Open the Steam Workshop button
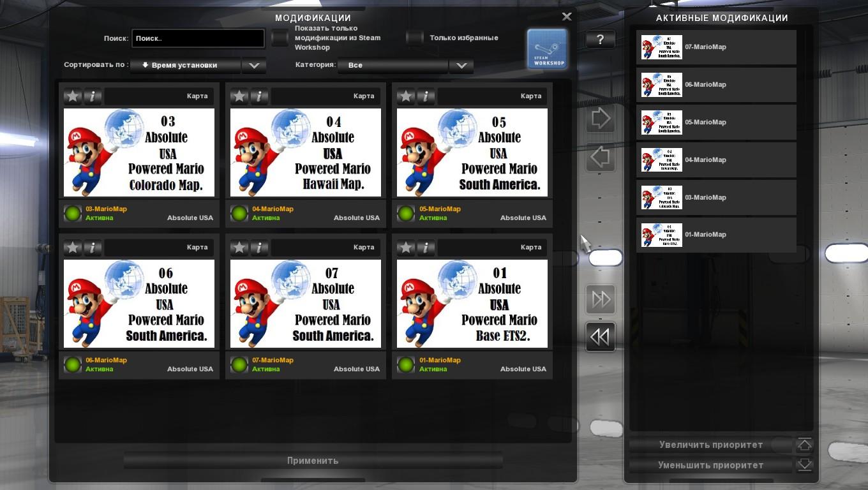 click(547, 48)
